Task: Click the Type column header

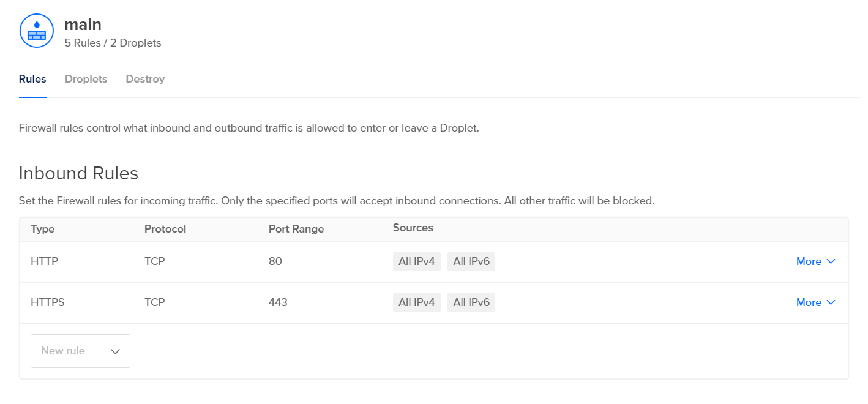Action: 42,229
